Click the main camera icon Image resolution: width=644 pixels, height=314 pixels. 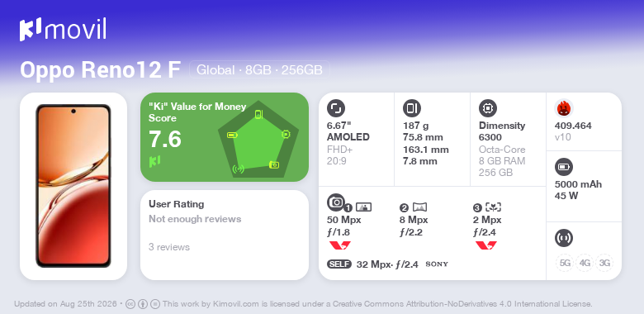click(336, 202)
